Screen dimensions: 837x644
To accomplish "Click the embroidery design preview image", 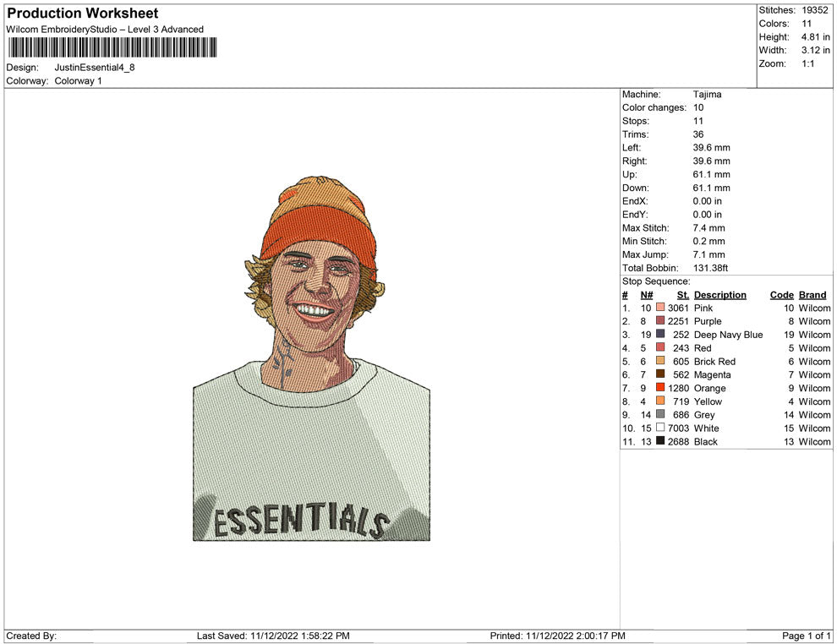I will click(311, 358).
